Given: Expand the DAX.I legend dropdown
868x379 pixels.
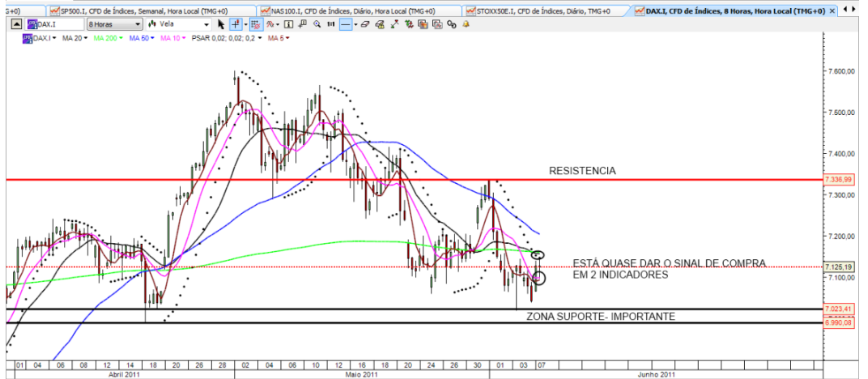Looking at the screenshot, I should click(x=53, y=37).
